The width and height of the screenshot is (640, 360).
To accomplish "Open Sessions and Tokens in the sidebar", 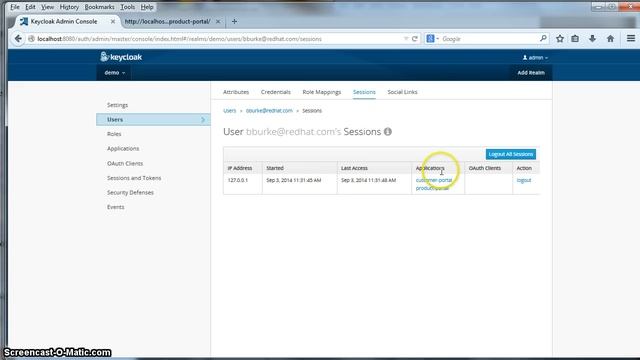I will (134, 178).
